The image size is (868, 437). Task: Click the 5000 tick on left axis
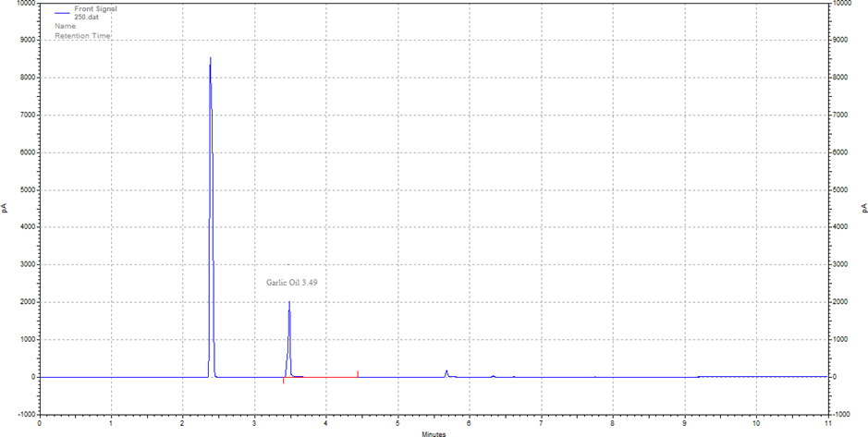point(25,189)
